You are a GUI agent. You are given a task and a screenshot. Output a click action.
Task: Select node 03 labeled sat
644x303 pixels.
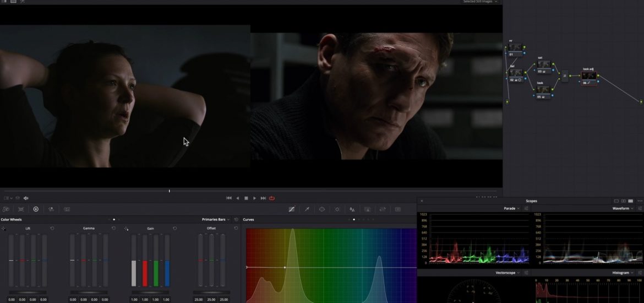tap(544, 67)
